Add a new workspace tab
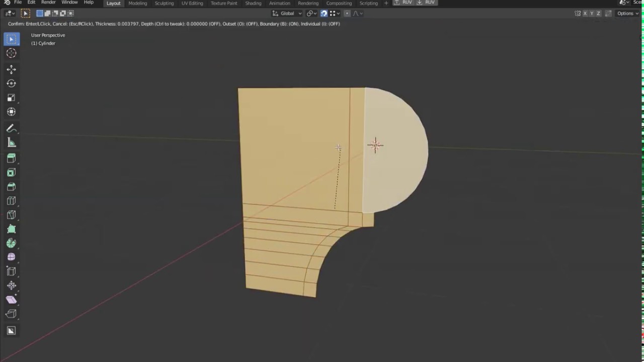The height and width of the screenshot is (362, 644). [386, 3]
